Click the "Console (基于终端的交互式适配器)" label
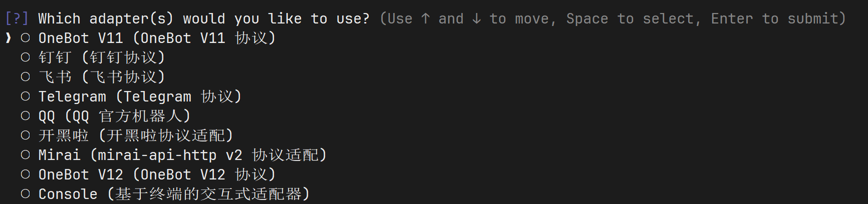 point(174,194)
